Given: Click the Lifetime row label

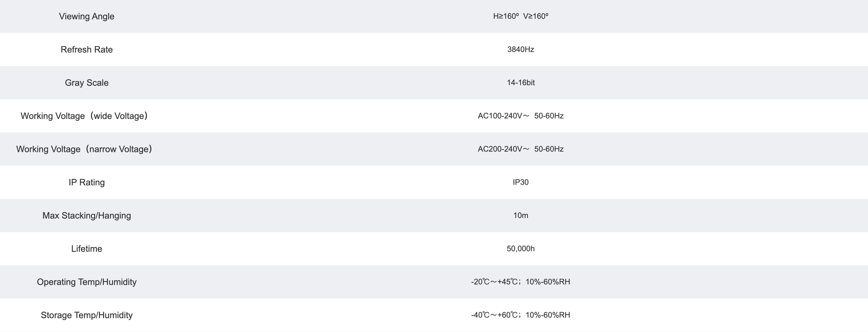Looking at the screenshot, I should (87, 248).
